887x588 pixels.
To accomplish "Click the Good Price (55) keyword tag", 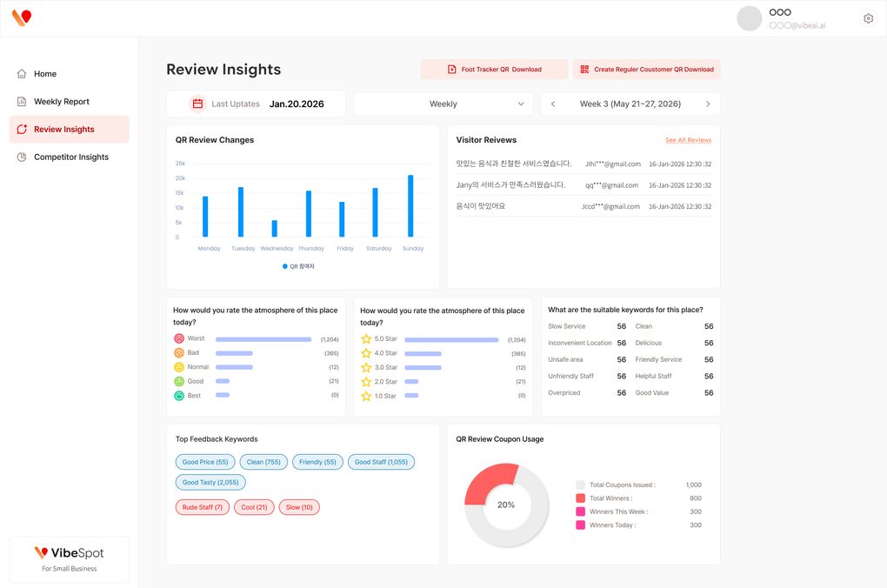I will (204, 462).
